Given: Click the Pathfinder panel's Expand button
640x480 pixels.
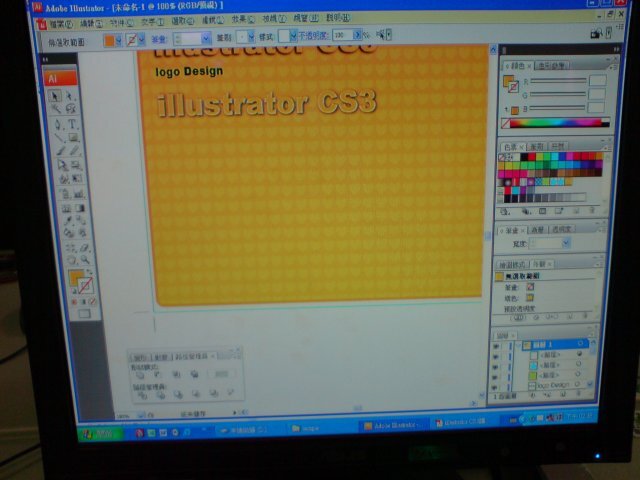Looking at the screenshot, I should coord(221,373).
